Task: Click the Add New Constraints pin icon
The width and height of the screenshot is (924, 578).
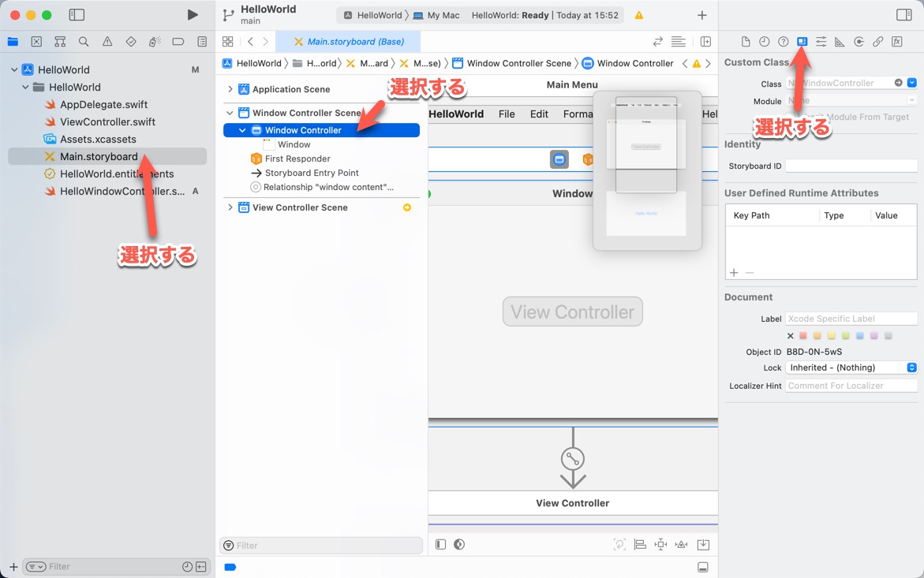Action: point(661,544)
